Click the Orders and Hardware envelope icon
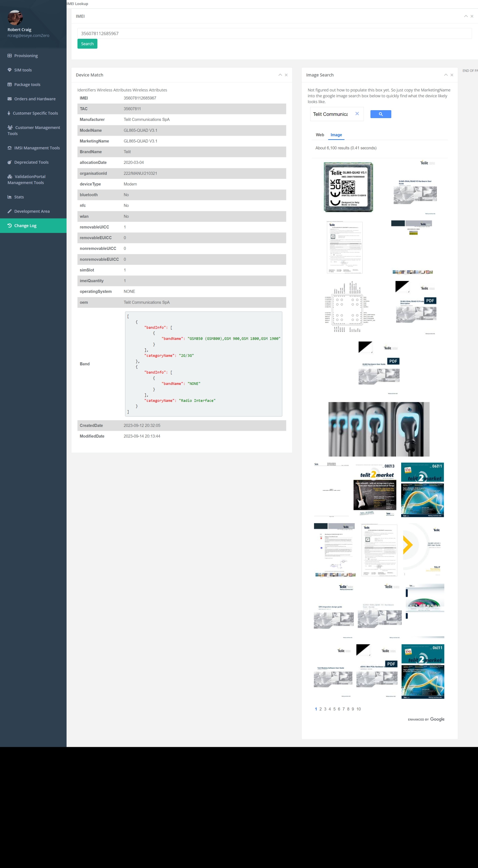This screenshot has height=868, width=478. click(x=9, y=99)
